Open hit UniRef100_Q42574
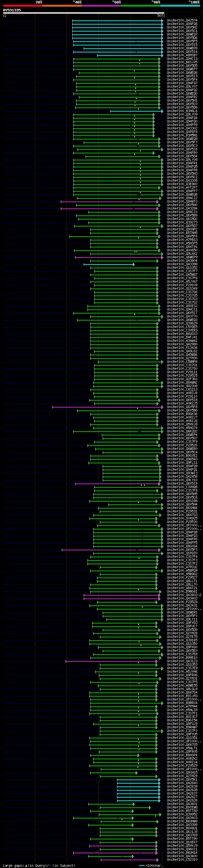 point(182,21)
